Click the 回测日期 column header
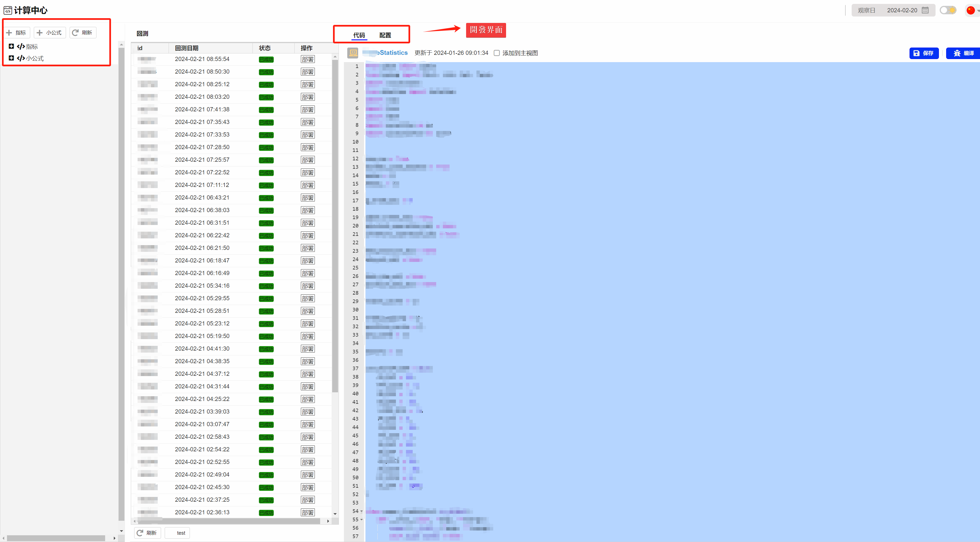 211,48
